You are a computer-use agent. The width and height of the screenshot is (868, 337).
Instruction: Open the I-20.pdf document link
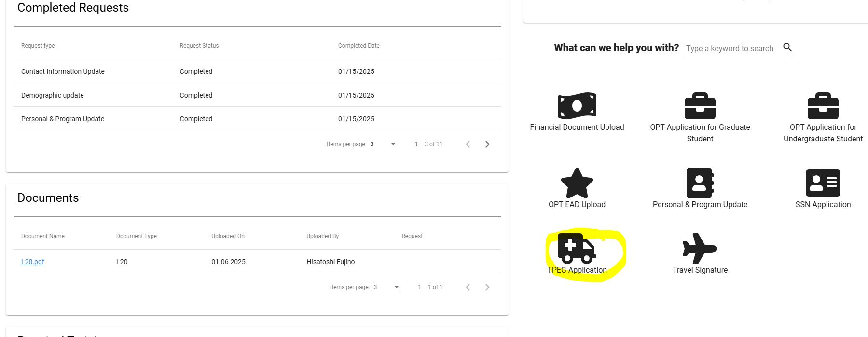point(33,262)
